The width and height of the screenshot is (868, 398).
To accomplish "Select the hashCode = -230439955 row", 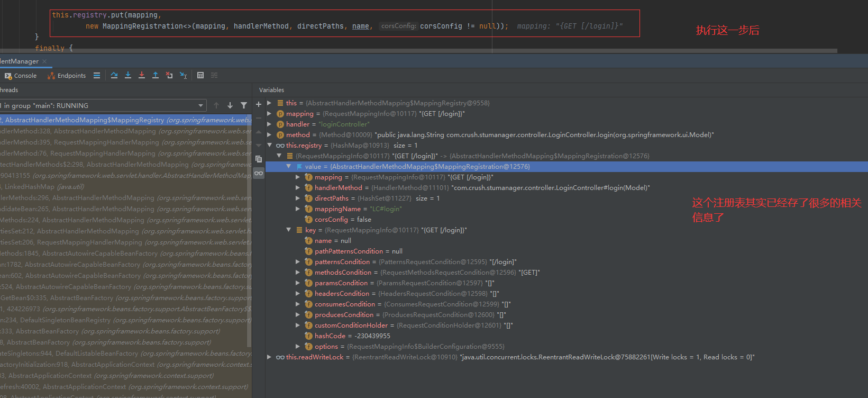I will point(566,336).
